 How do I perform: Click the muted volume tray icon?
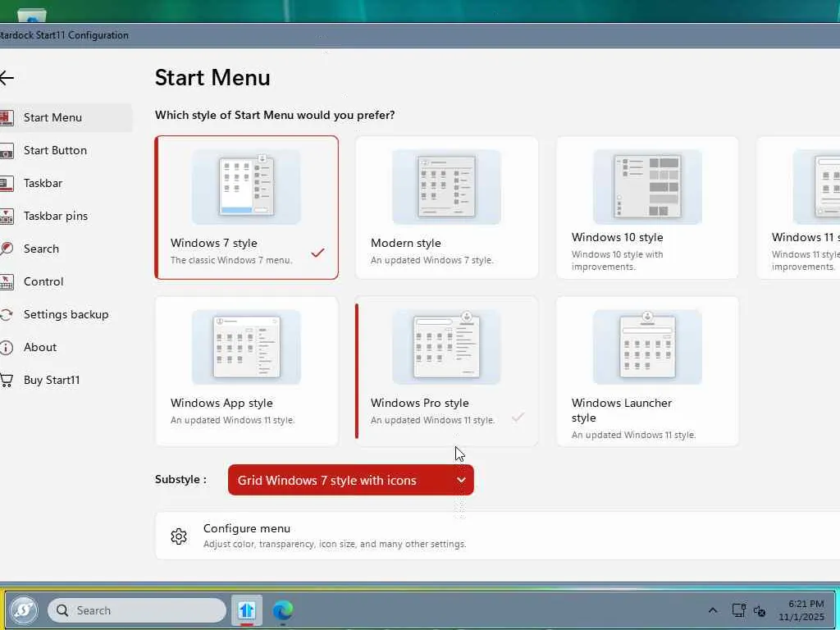(760, 610)
